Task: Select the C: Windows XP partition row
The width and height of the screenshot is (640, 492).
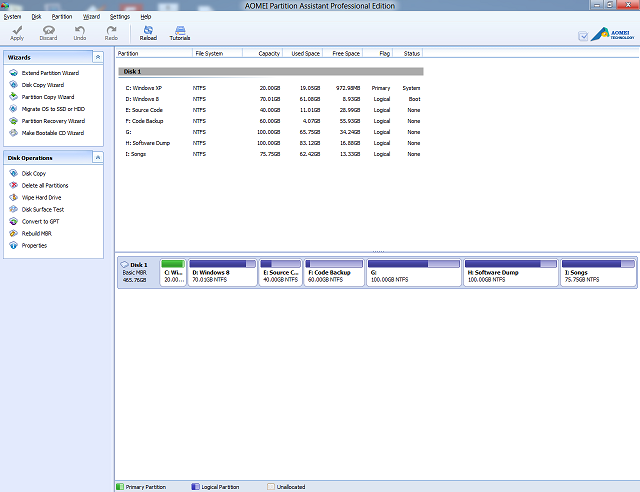Action: pos(271,88)
